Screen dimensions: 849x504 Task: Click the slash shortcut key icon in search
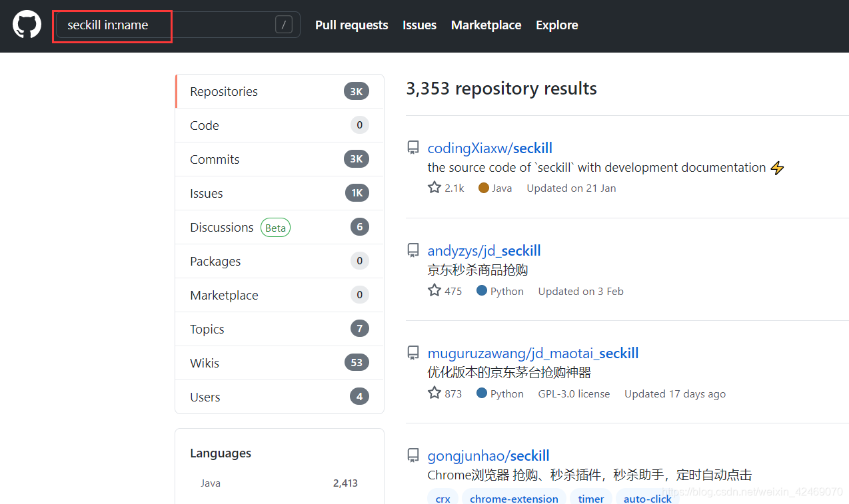click(x=284, y=25)
